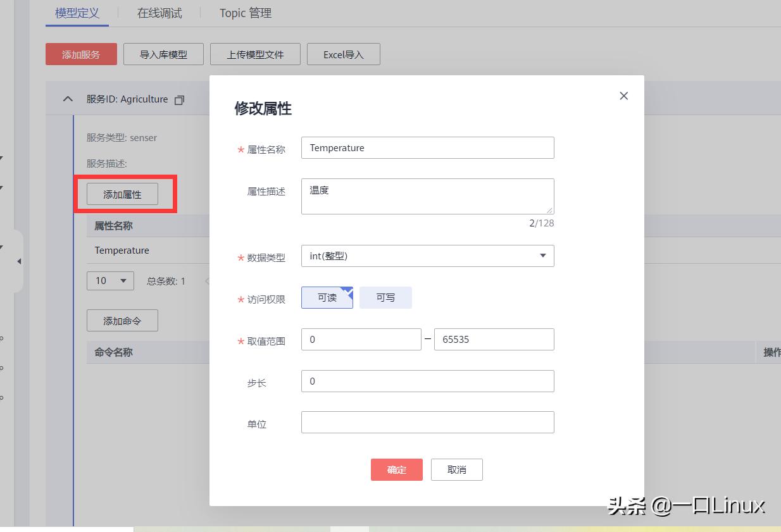The image size is (781, 532).
Task: Open the page size dropdown showing 10
Action: (110, 280)
